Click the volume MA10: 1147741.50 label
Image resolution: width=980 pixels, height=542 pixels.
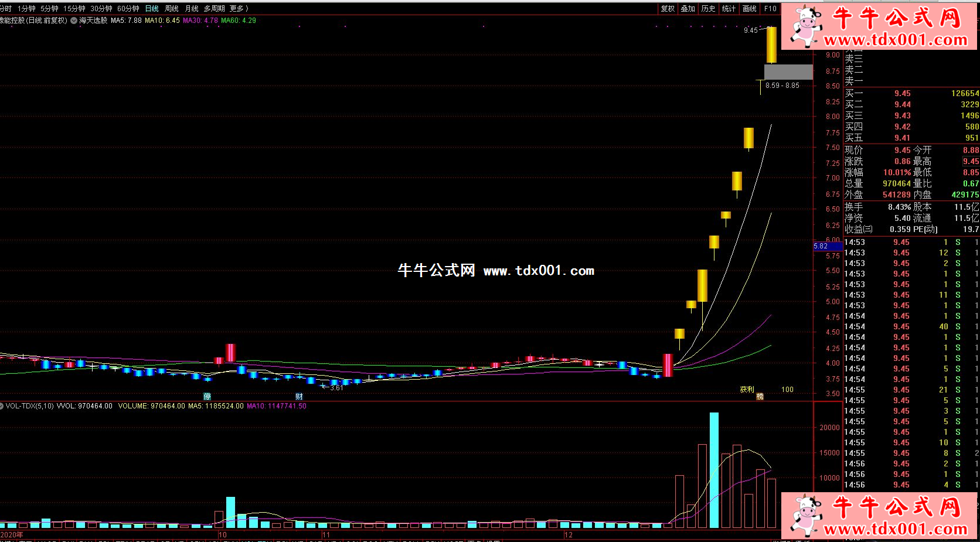coord(276,406)
